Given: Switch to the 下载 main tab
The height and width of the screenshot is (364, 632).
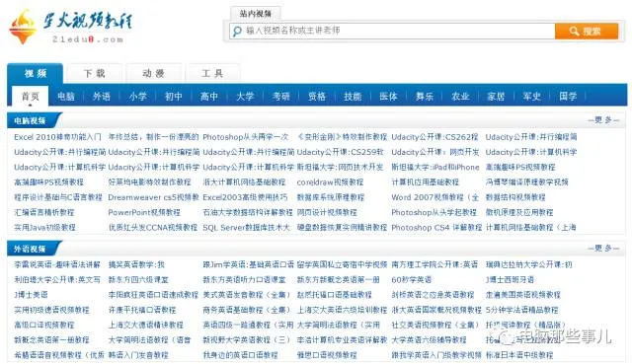Looking at the screenshot, I should coord(95,73).
